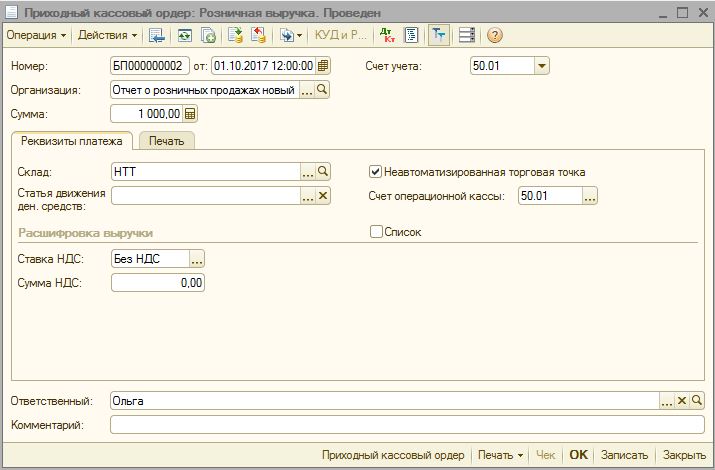Image resolution: width=715 pixels, height=470 pixels.
Task: Click the Закрыть button
Action: click(684, 455)
